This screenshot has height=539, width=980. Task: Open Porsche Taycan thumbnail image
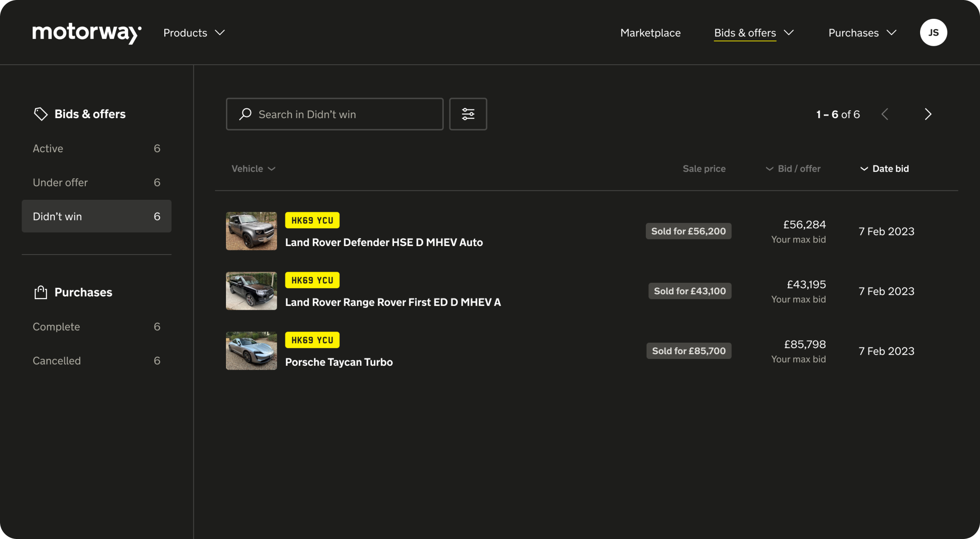tap(251, 351)
